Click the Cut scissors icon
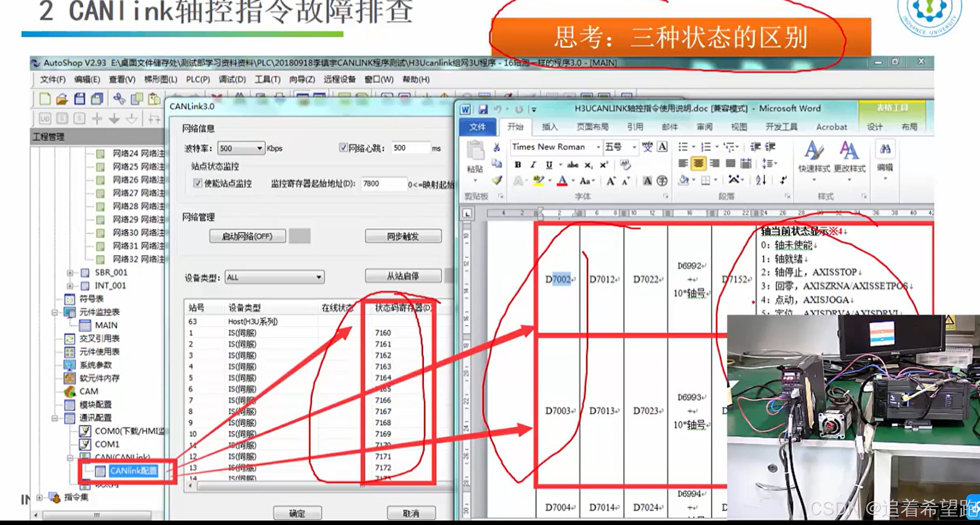The height and width of the screenshot is (525, 980). [x=496, y=147]
